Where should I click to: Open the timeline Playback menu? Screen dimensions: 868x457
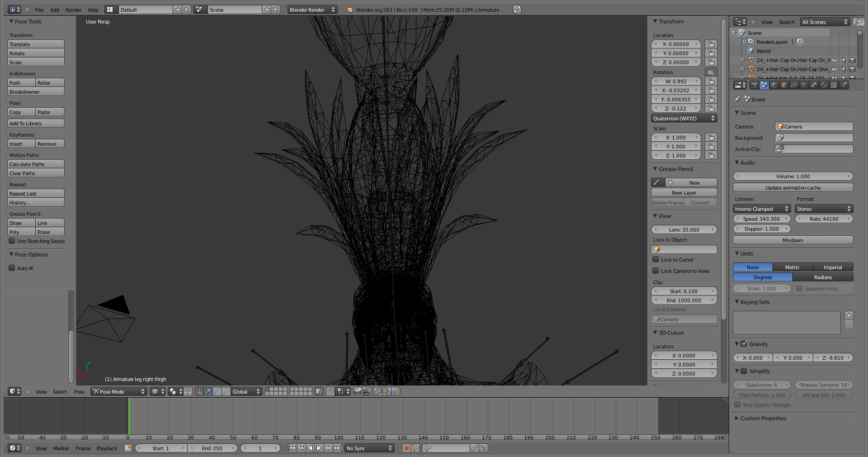point(107,448)
